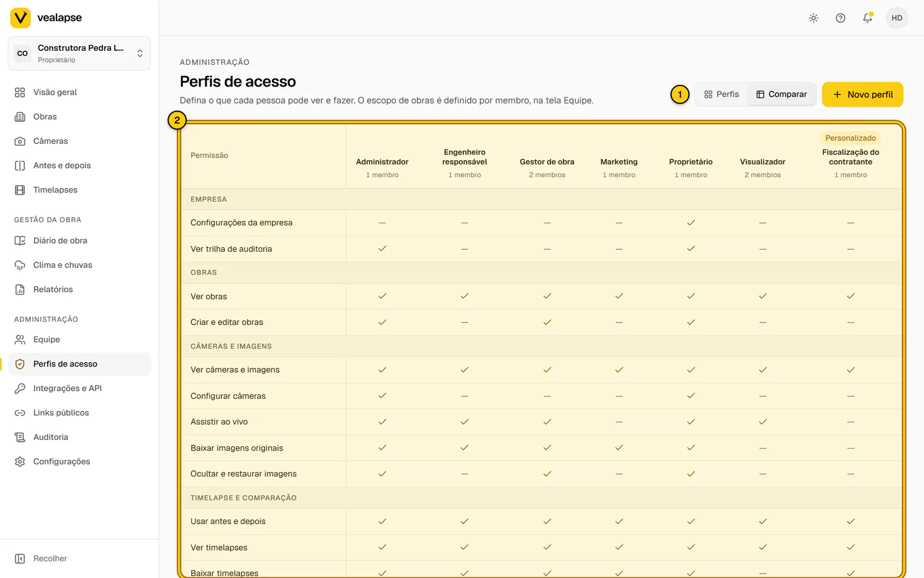Select the Administrador column header
The width and height of the screenshot is (924, 578).
pyautogui.click(x=382, y=162)
